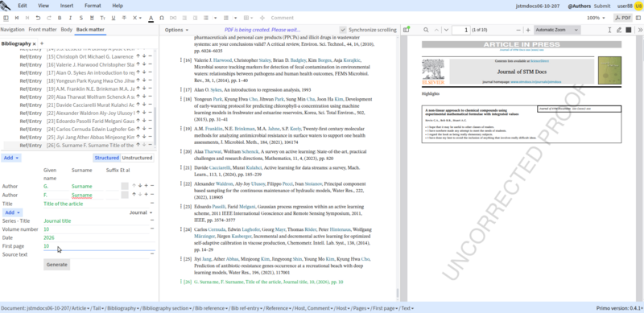Image resolution: width=644 pixels, height=313 pixels.
Task: Move reference [22] Alexander Waldron down
Action: tap(144, 113)
